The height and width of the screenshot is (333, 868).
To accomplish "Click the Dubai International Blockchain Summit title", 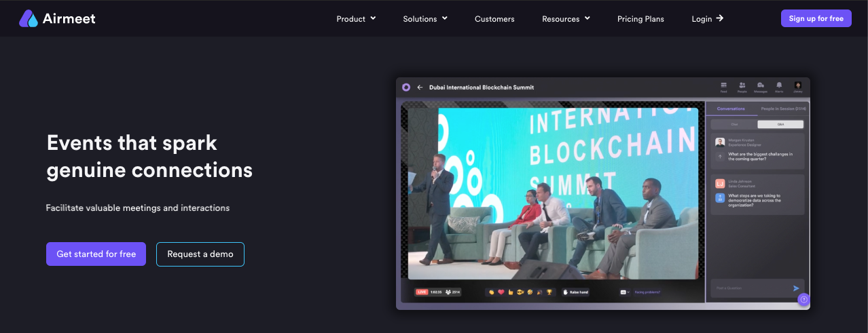I will point(482,87).
